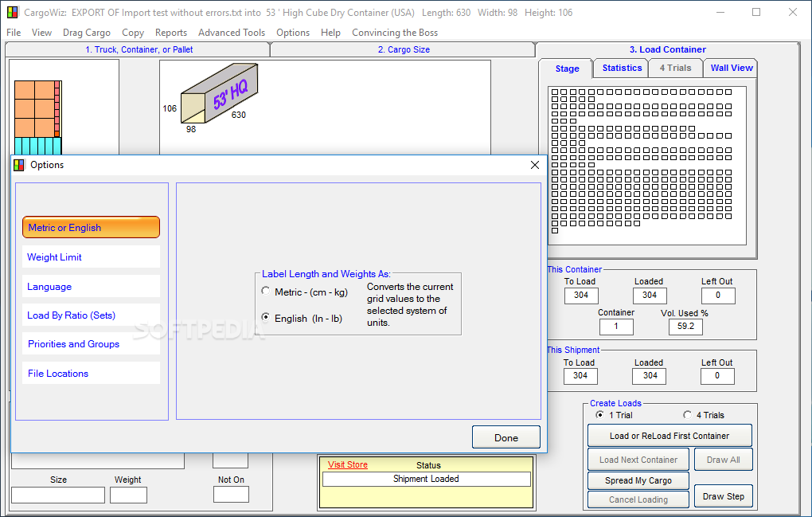The width and height of the screenshot is (812, 517).
Task: Click This Shipment To Load field
Action: (x=580, y=376)
